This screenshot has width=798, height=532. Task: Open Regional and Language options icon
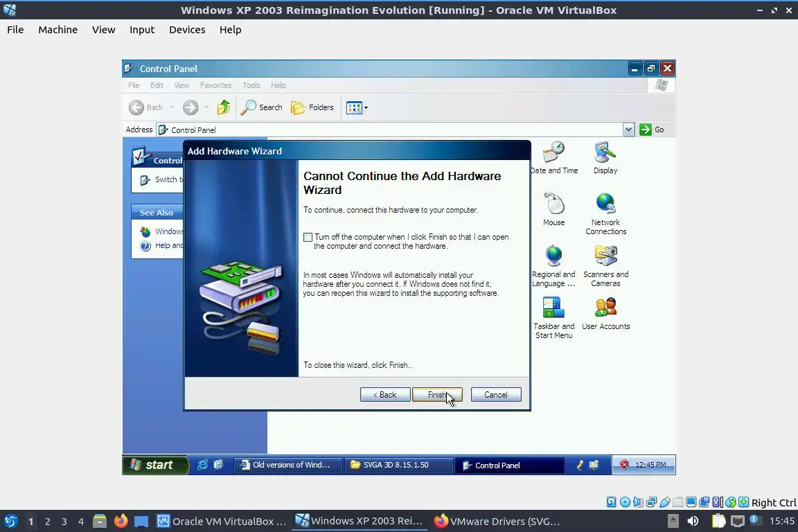click(553, 266)
